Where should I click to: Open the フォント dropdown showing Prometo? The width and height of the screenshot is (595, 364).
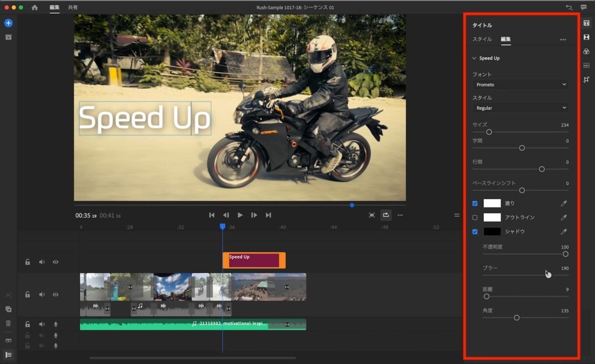[521, 85]
